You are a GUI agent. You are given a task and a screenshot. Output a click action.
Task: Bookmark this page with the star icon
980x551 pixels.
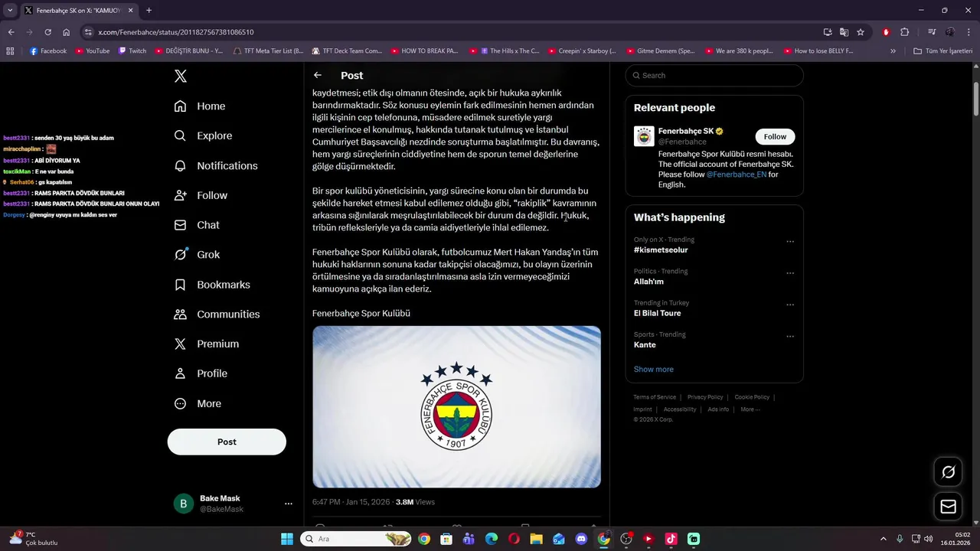coord(861,32)
